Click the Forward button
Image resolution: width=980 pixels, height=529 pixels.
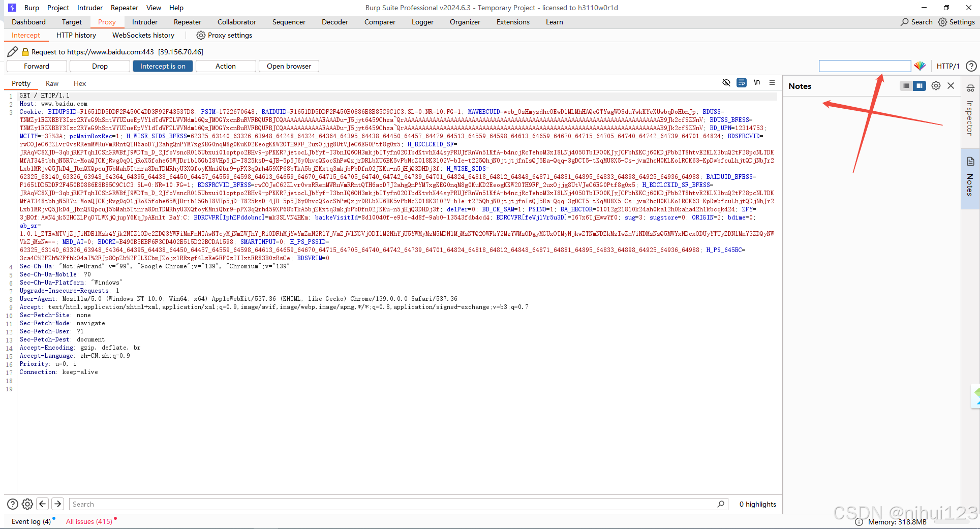[37, 66]
